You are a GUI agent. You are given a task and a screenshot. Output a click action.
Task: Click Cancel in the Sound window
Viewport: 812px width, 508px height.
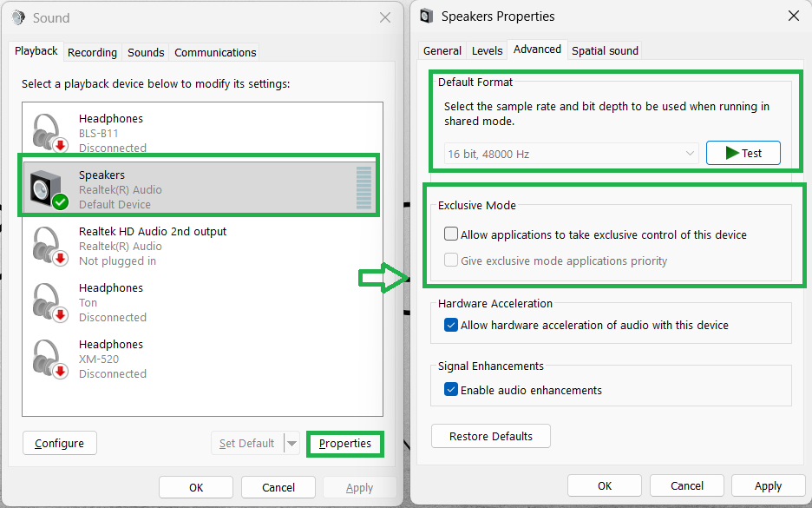tap(278, 487)
